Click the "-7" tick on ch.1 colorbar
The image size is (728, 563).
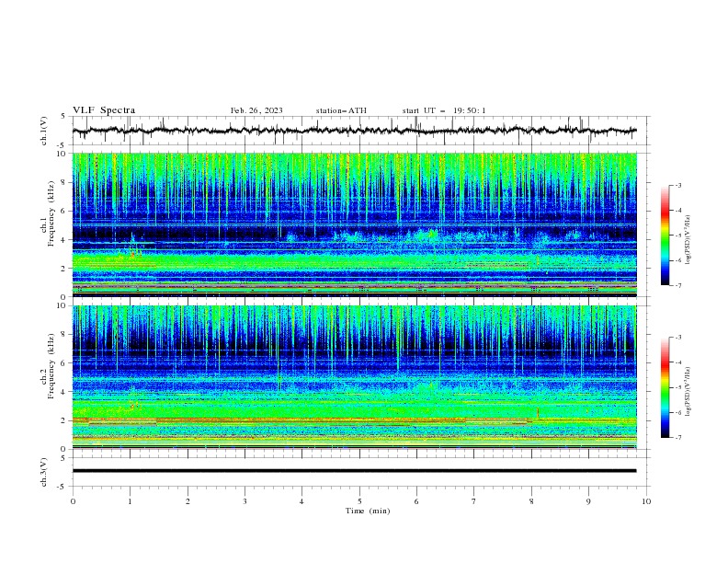click(x=677, y=285)
